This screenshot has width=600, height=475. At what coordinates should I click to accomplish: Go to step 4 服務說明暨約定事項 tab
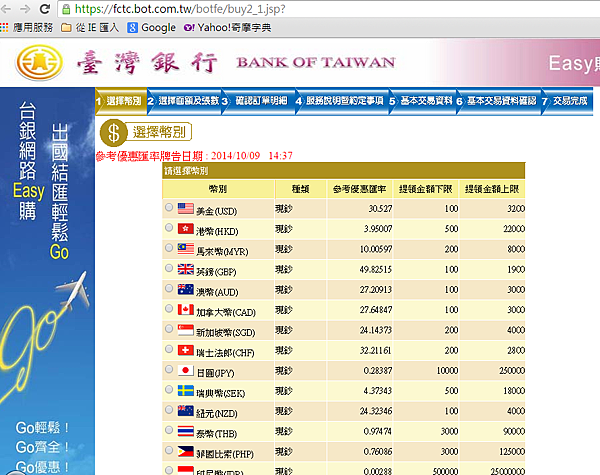pos(342,101)
